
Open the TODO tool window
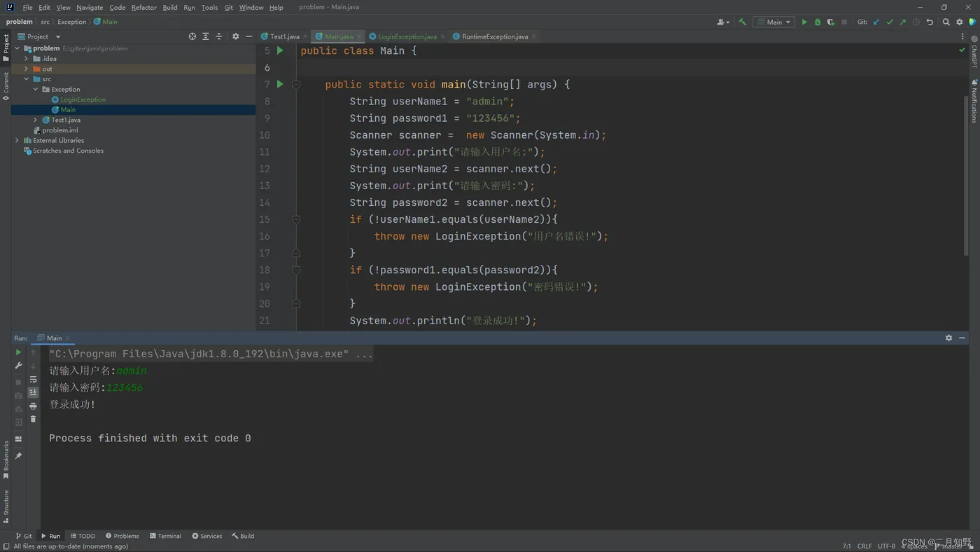(83, 536)
